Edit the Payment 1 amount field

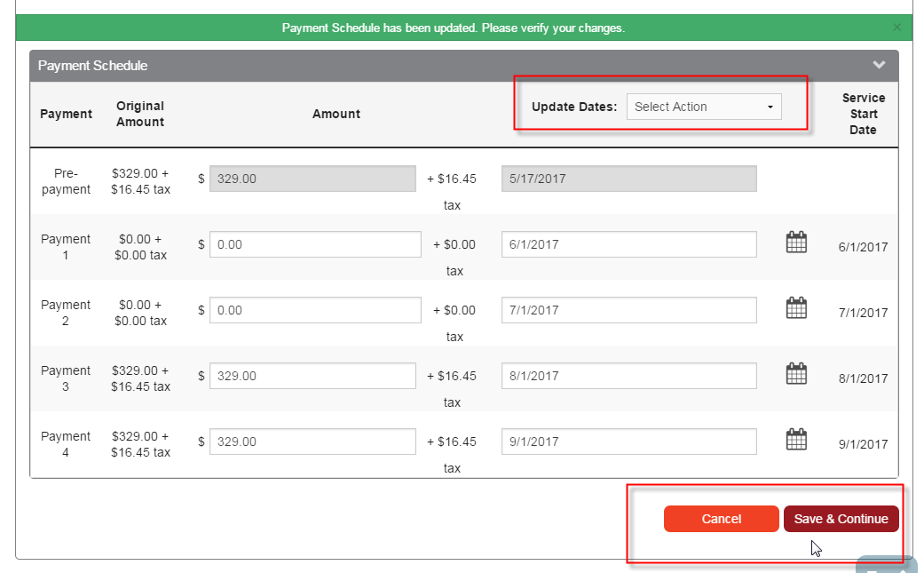click(x=315, y=244)
